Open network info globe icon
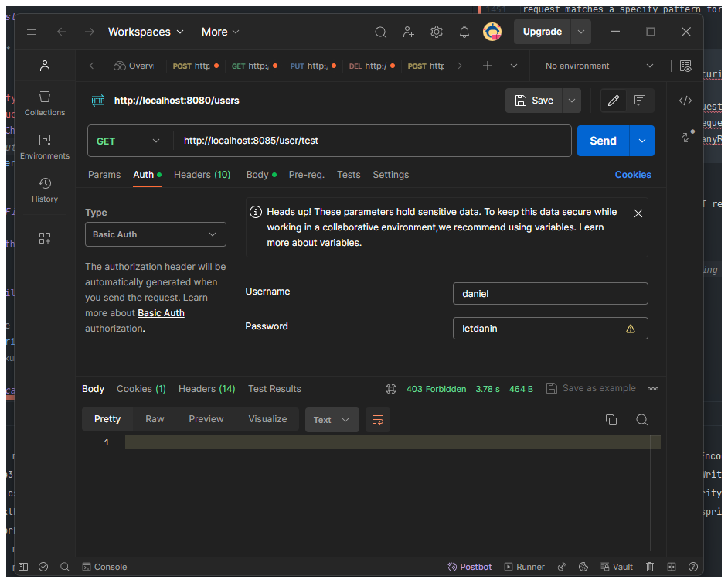The height and width of the screenshot is (583, 728). 391,389
